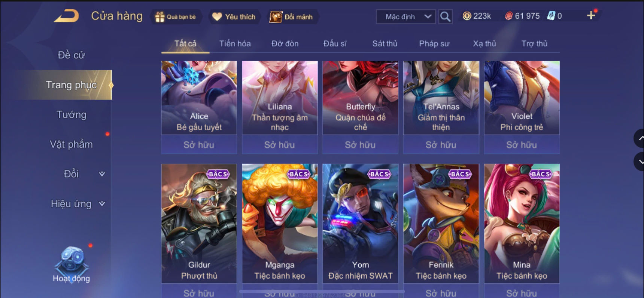Click Sở hữu under Violet skin
644x298 pixels.
coord(522,145)
